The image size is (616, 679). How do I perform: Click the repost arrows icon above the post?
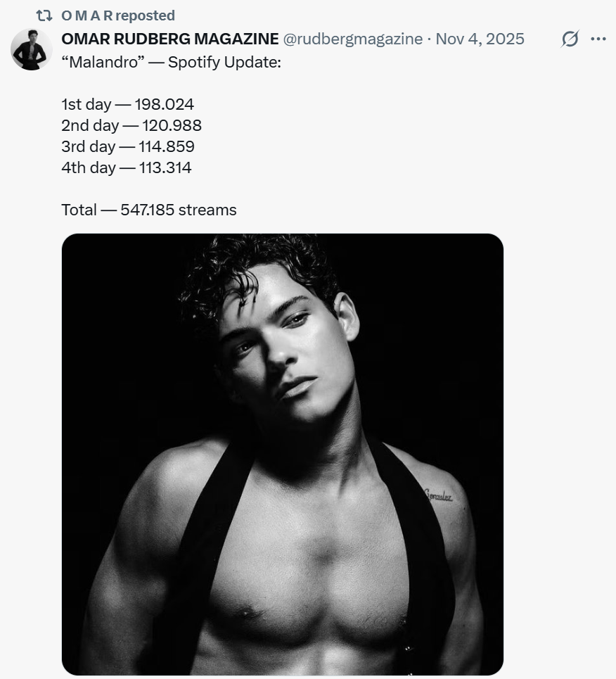(44, 15)
